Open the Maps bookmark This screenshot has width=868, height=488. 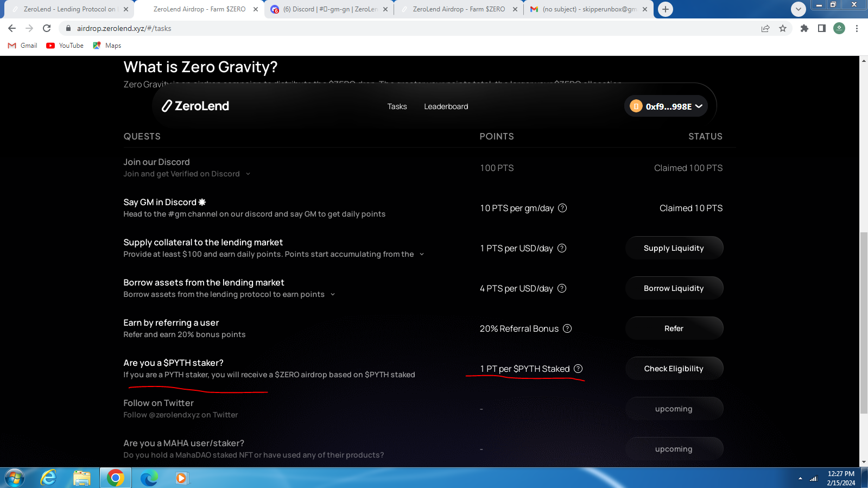click(x=107, y=46)
